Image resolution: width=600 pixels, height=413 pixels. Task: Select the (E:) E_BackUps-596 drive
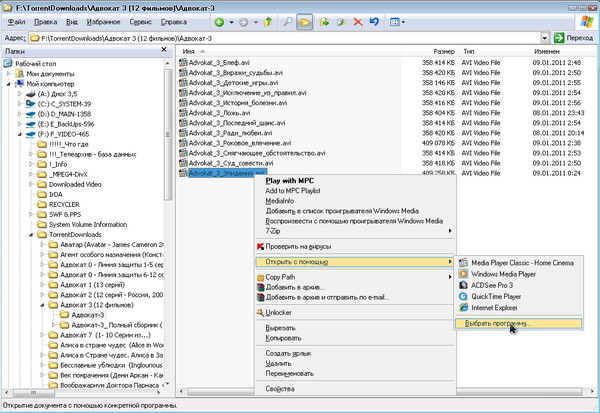(x=66, y=124)
